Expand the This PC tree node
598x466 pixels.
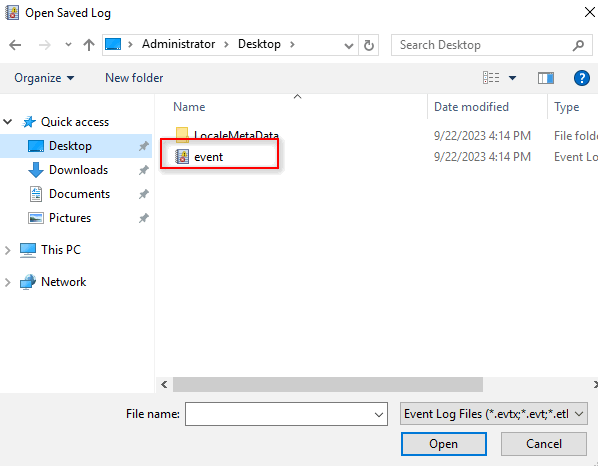[x=7, y=250]
